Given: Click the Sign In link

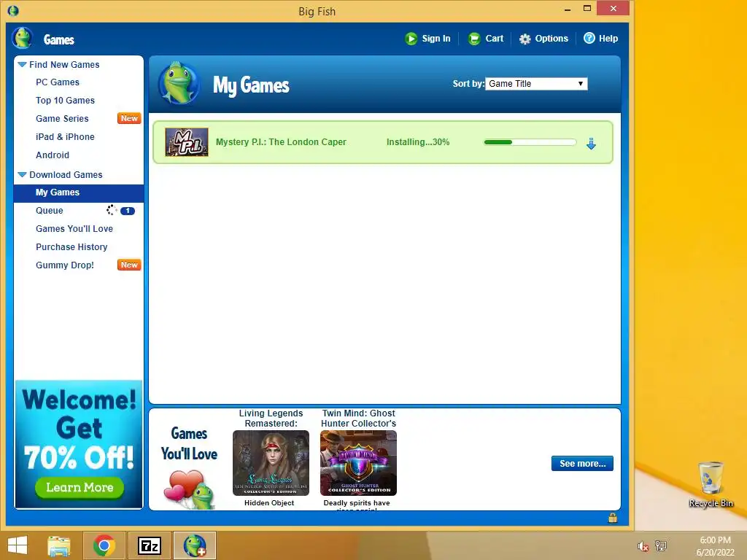Looking at the screenshot, I should (436, 39).
